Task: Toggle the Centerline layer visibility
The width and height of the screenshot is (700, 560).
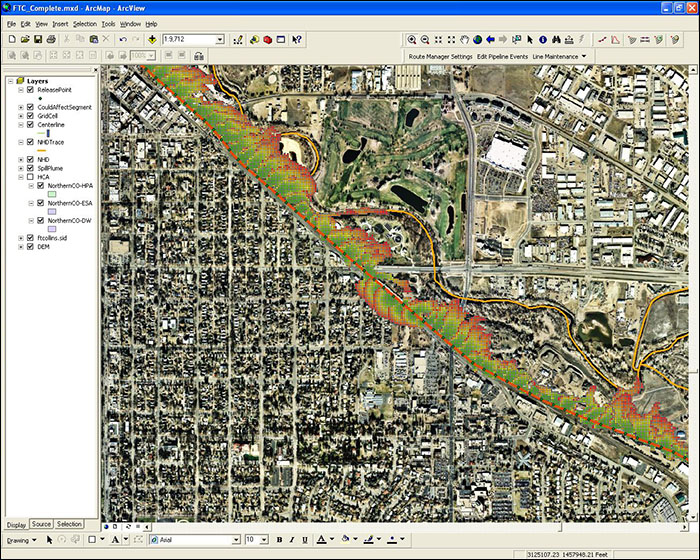Action: (x=30, y=125)
